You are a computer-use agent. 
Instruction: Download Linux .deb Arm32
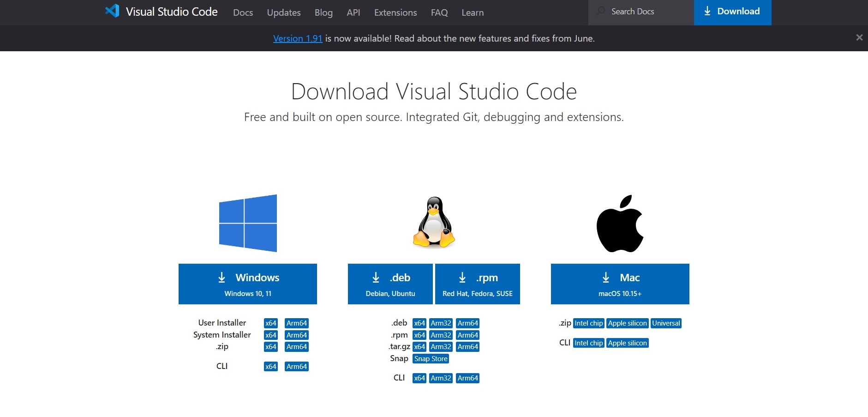pyautogui.click(x=441, y=323)
